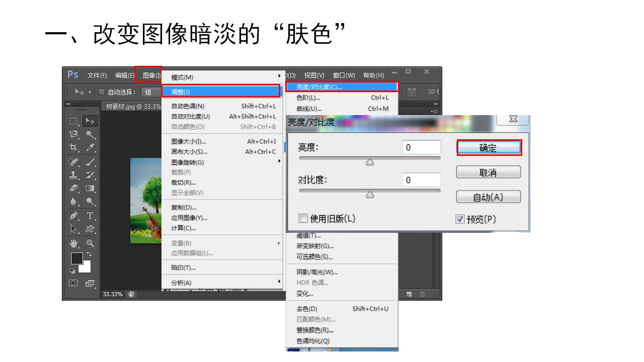Click create new layer icon

click(409, 294)
